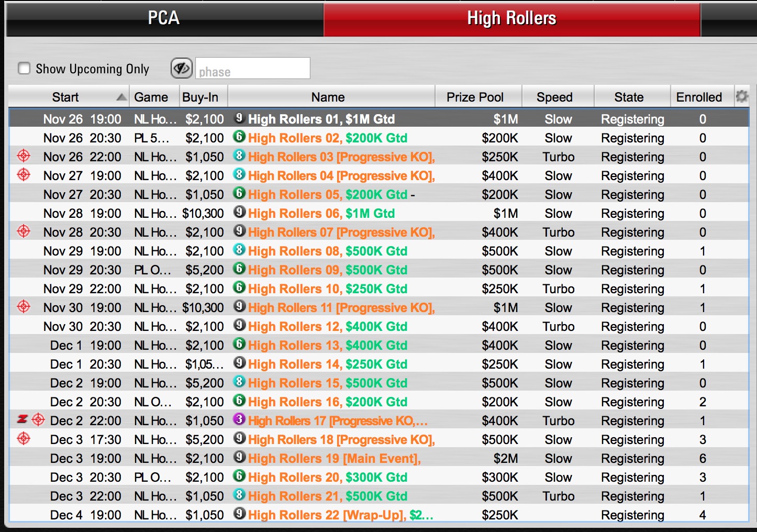Switch to the PCA tab
Viewport: 757px width, 532px height.
click(164, 18)
